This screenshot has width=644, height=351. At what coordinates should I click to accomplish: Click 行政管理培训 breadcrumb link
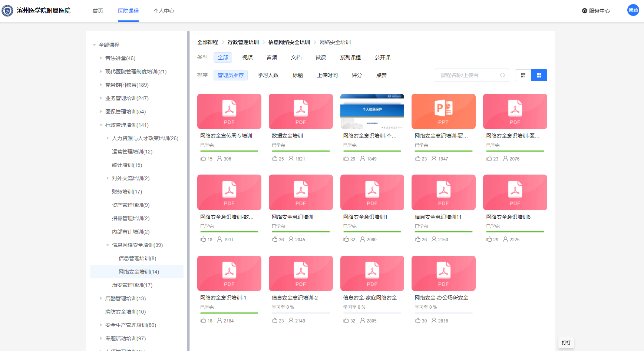(x=243, y=42)
